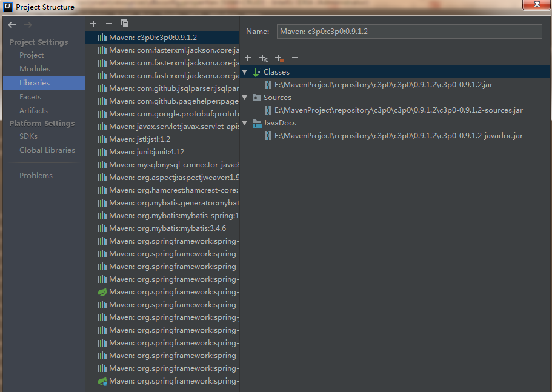The height and width of the screenshot is (392, 552).
Task: Show the Problems page
Action: click(x=36, y=176)
